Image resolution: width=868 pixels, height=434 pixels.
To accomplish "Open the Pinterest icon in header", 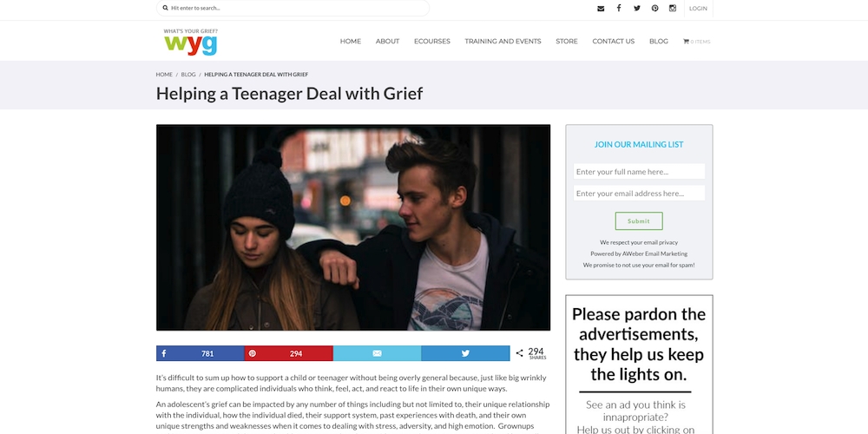I will [x=654, y=9].
